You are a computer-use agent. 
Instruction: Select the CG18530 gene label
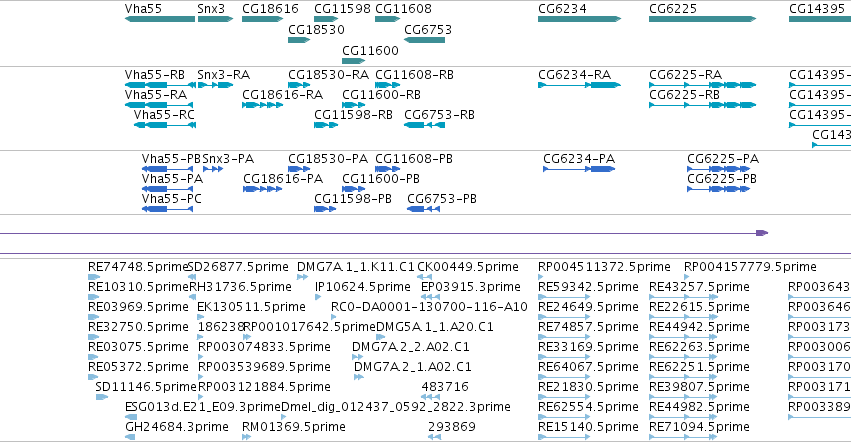pyautogui.click(x=316, y=29)
